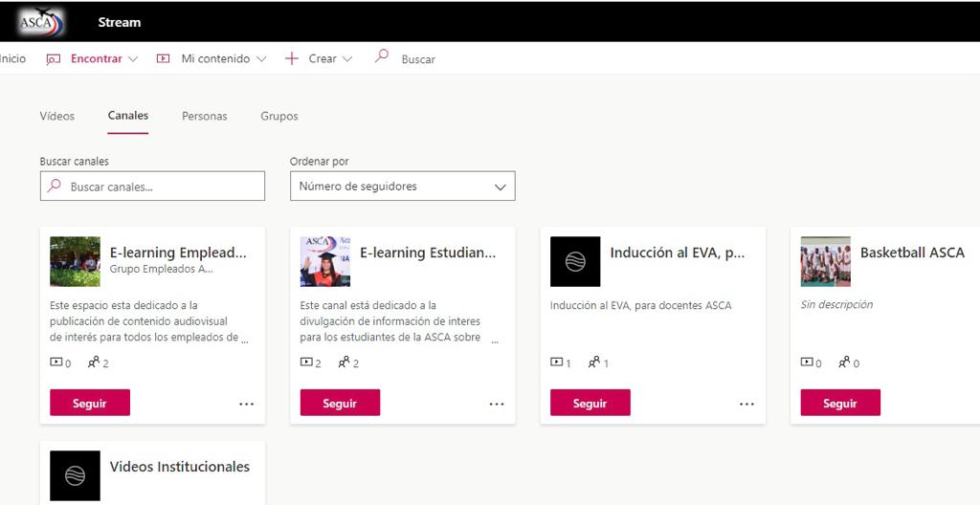980x505 pixels.
Task: Open the E-learning Estudian... channel title
Action: tap(428, 252)
